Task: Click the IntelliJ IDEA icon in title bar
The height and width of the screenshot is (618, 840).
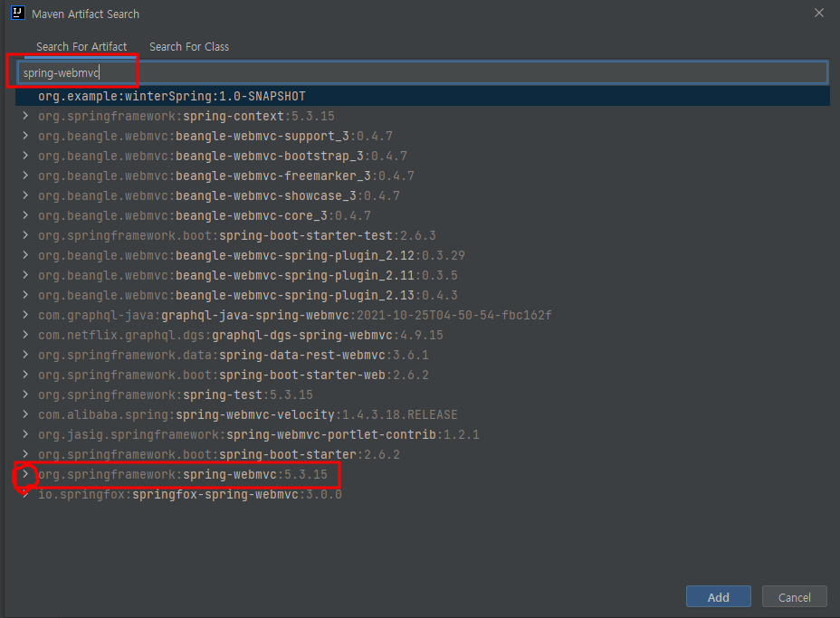Action: point(18,13)
